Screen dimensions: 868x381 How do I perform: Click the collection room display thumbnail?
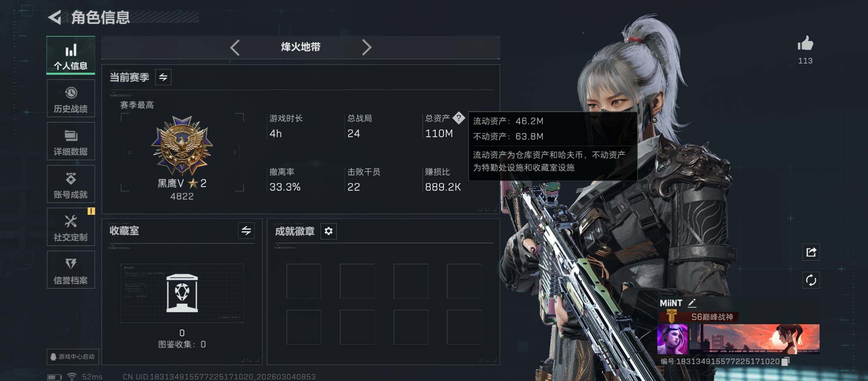(x=182, y=293)
